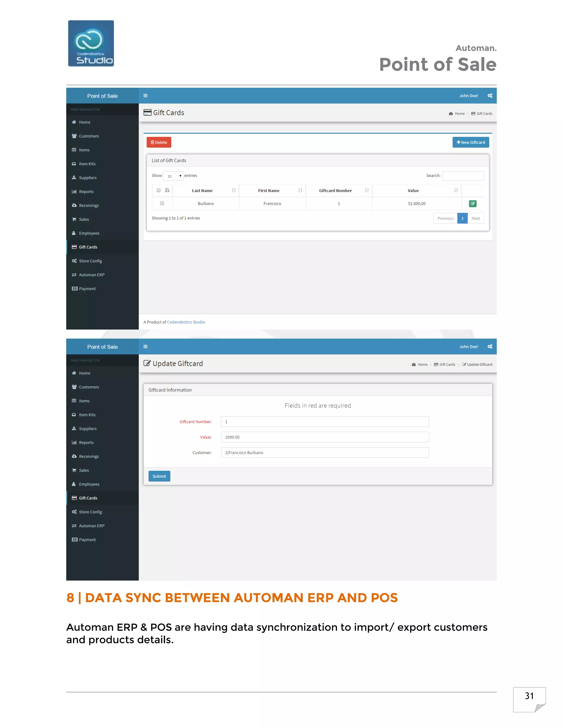Open Reports in upper sidebar
The width and height of the screenshot is (563, 728).
coord(102,192)
